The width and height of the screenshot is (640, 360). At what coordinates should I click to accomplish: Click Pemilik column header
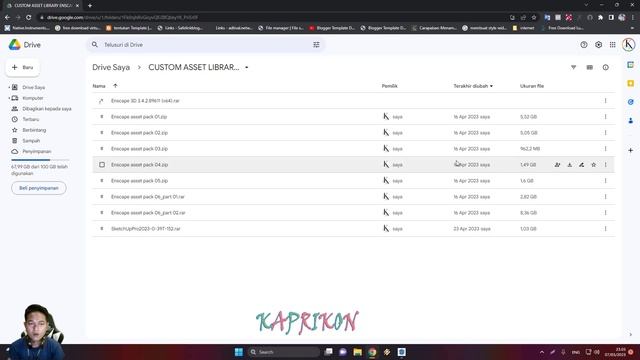click(x=389, y=86)
